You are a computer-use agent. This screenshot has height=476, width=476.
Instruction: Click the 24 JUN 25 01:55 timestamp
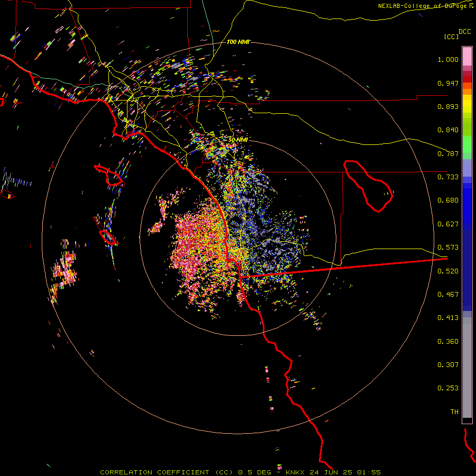[345, 472]
